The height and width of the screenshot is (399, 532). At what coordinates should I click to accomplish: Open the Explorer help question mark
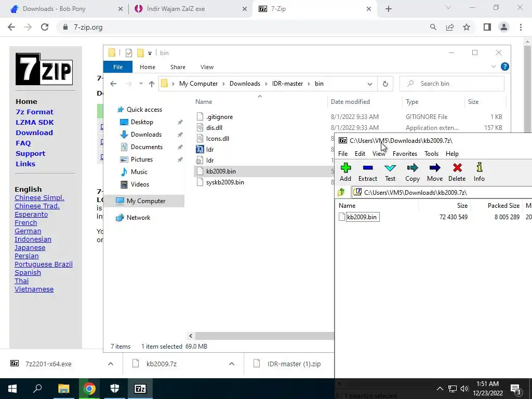[504, 67]
